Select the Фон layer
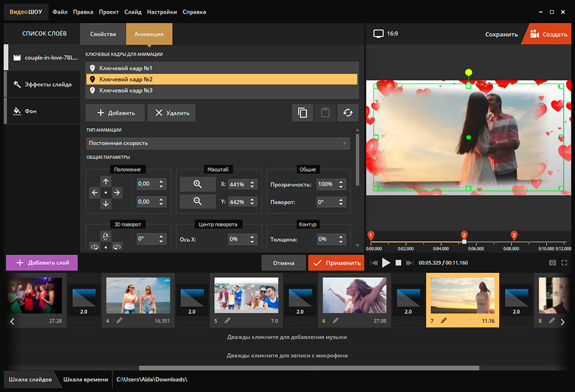Screen dimensions: 575x392 tap(42, 111)
